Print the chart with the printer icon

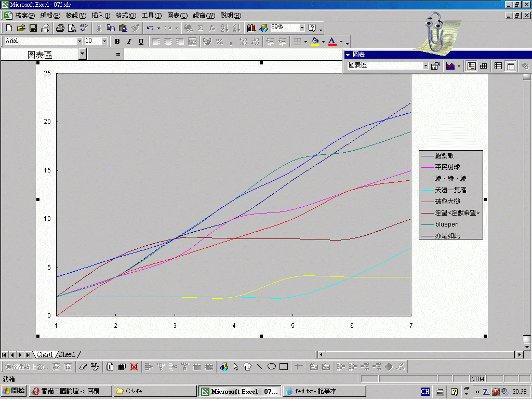(x=60, y=28)
